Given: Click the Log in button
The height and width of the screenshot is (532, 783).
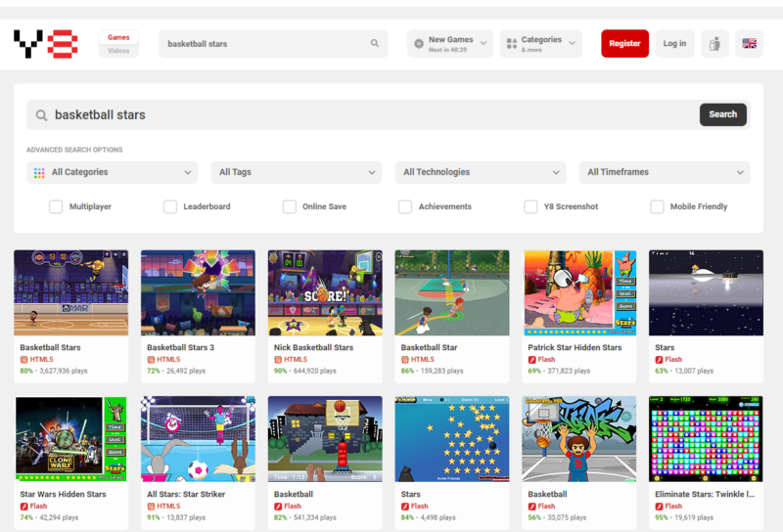Looking at the screenshot, I should (x=674, y=43).
